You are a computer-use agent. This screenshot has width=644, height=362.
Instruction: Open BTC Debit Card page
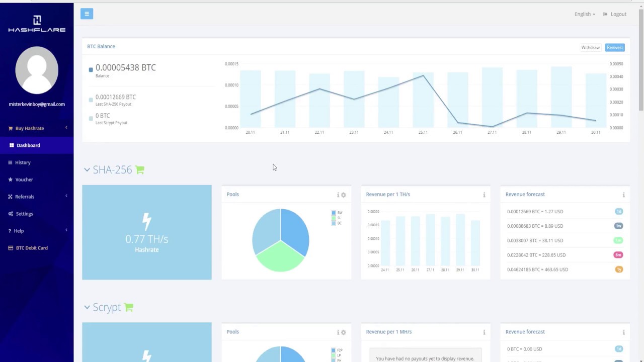coord(37,248)
